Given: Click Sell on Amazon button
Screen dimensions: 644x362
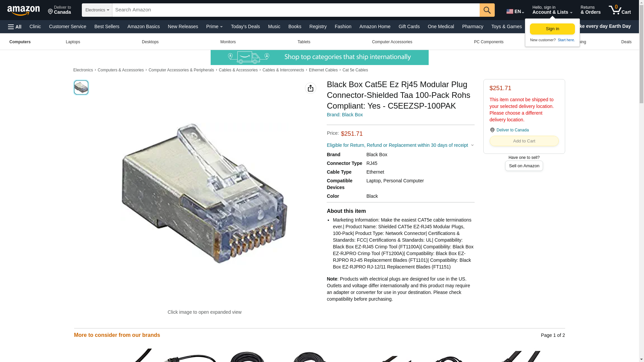Looking at the screenshot, I should coord(524,166).
